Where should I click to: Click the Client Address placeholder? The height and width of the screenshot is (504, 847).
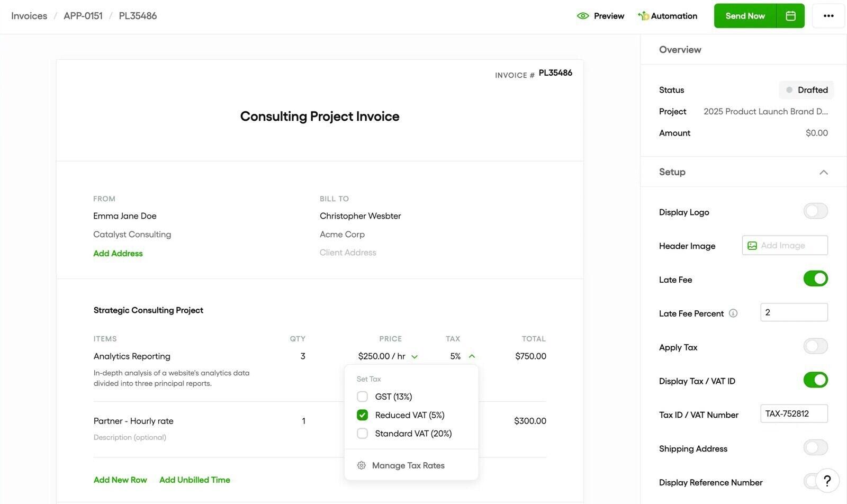348,253
